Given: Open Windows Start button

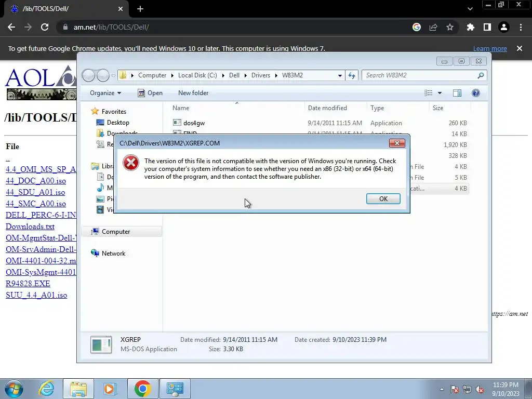Looking at the screenshot, I should click(x=14, y=389).
